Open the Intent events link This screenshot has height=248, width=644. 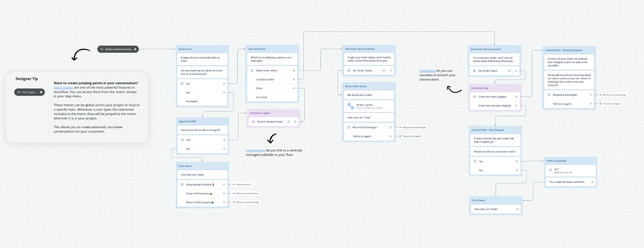[x=63, y=88]
